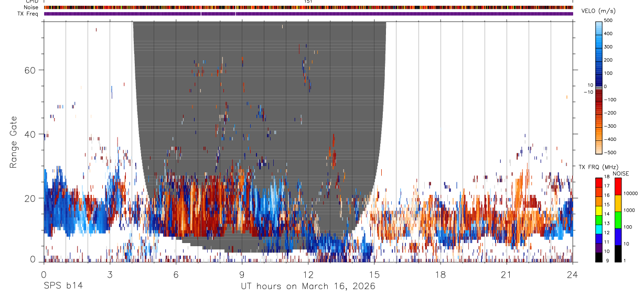Click the 6 hour tick on the UT axis
Screen dimensions: 644x297
(x=176, y=274)
